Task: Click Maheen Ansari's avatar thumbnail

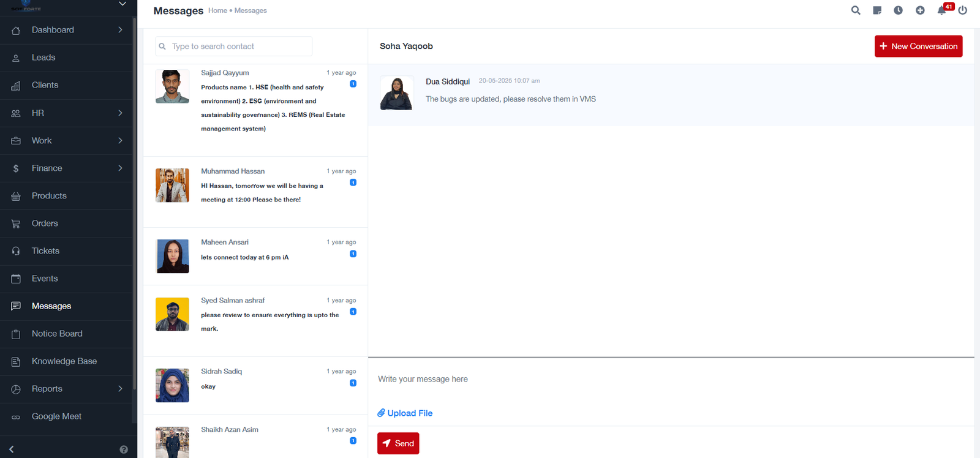Action: [172, 256]
